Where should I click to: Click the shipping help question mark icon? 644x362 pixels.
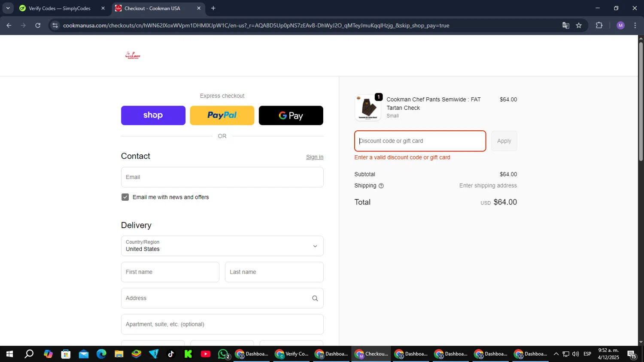point(381,186)
